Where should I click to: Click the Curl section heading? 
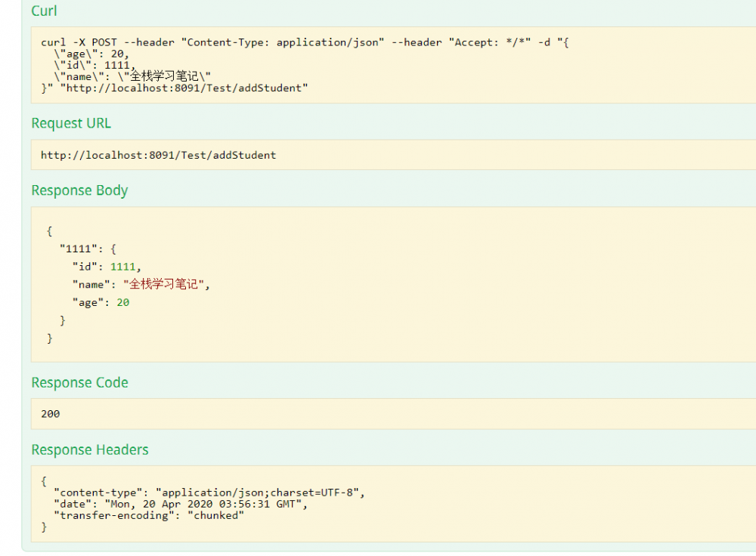[44, 11]
